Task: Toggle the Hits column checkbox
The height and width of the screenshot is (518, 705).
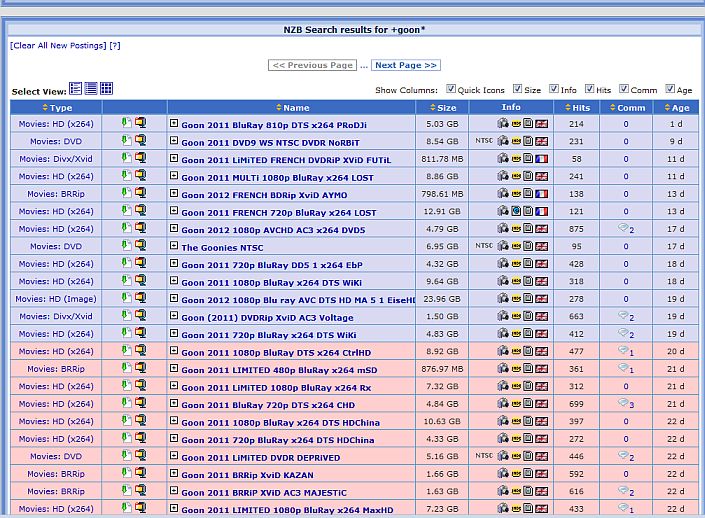Action: [589, 89]
